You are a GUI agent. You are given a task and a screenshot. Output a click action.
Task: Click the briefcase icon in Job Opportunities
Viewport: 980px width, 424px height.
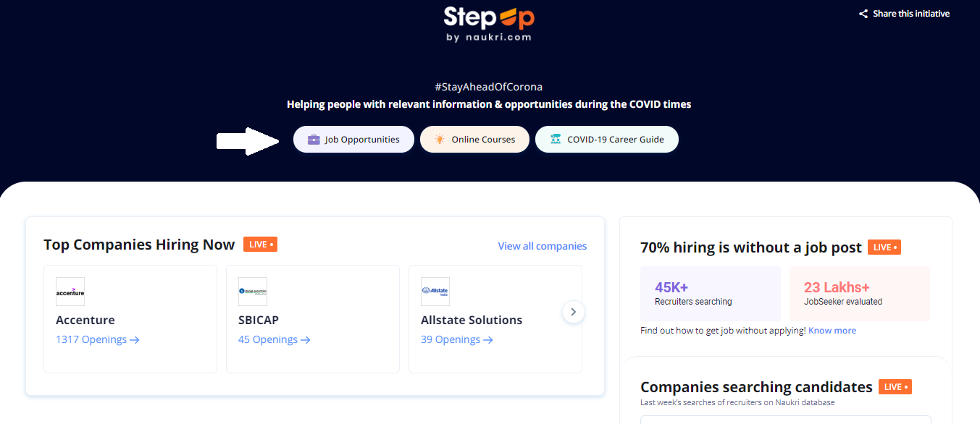click(314, 140)
